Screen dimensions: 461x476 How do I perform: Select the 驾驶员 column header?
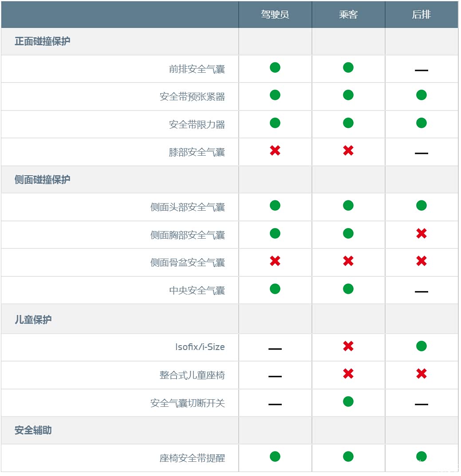275,15
